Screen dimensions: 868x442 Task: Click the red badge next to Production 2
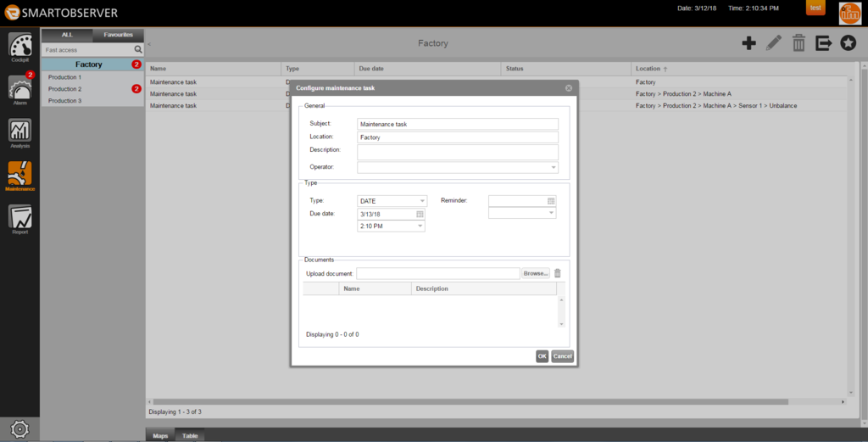[x=136, y=88]
